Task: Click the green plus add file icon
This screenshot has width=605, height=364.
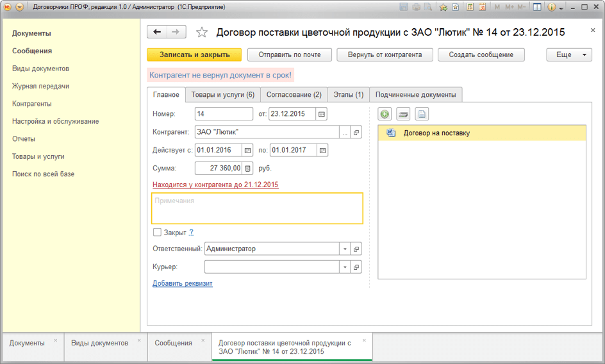Action: click(385, 114)
